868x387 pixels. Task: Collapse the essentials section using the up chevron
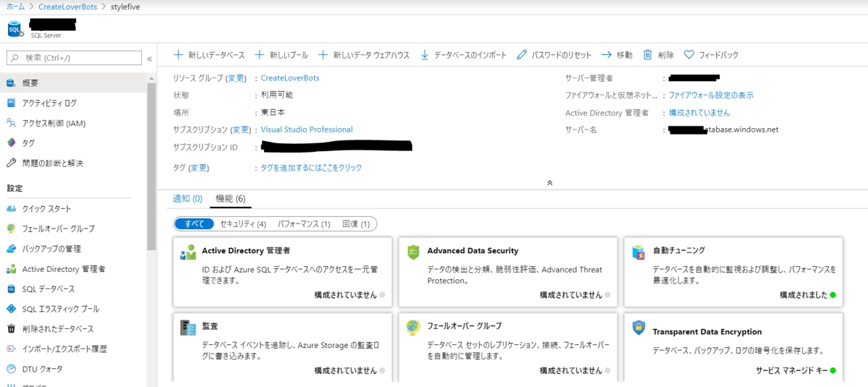550,183
